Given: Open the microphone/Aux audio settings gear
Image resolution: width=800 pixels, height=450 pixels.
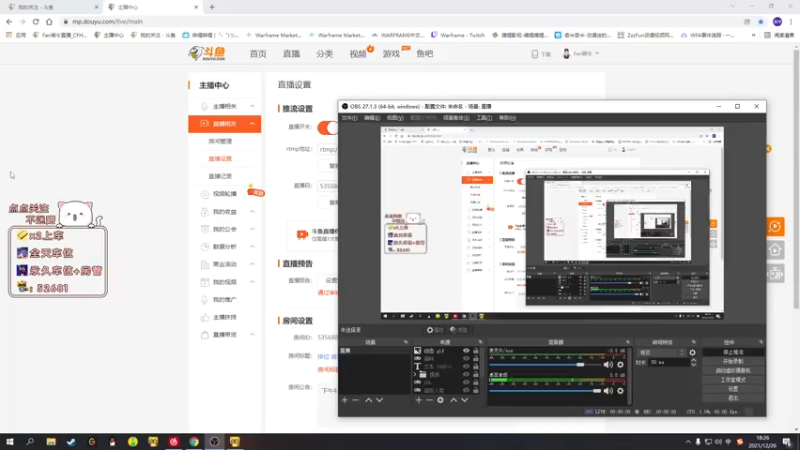Looking at the screenshot, I should [620, 365].
